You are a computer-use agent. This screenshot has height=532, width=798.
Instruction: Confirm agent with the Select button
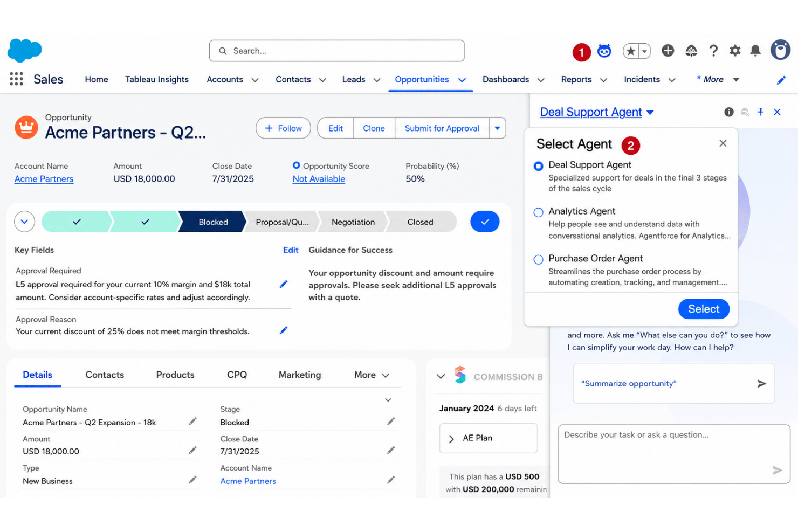704,309
